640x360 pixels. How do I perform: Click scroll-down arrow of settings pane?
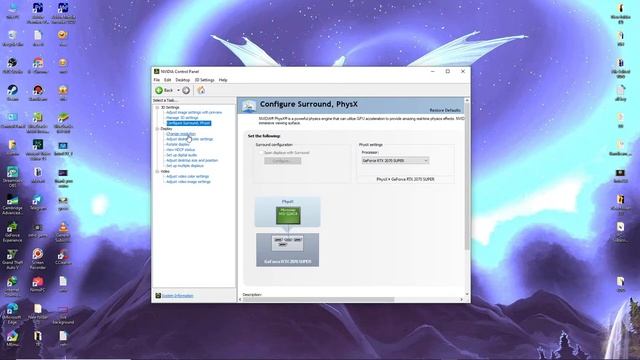[467, 294]
